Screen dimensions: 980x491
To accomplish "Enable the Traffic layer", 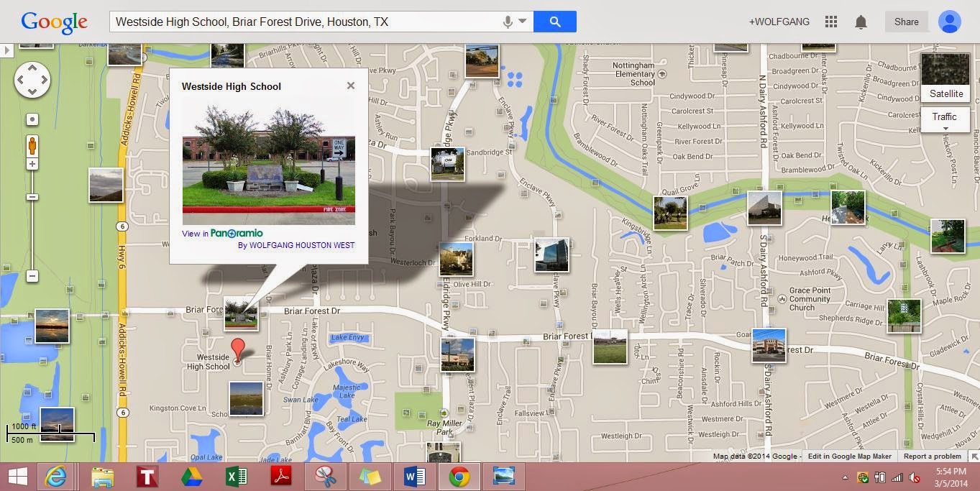I will tap(943, 116).
